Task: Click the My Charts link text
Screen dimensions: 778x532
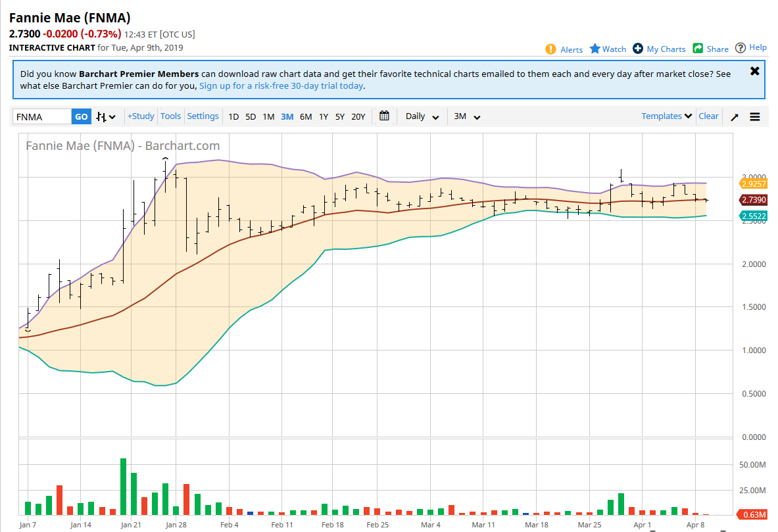Action: point(666,49)
